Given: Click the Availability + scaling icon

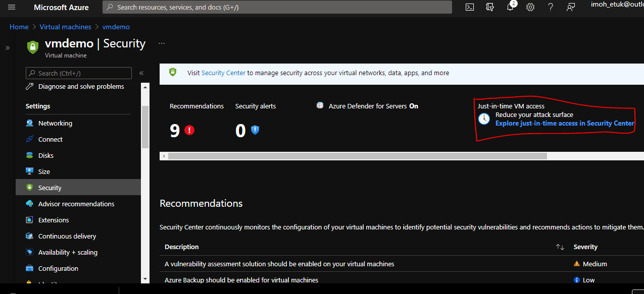Looking at the screenshot, I should [30, 252].
